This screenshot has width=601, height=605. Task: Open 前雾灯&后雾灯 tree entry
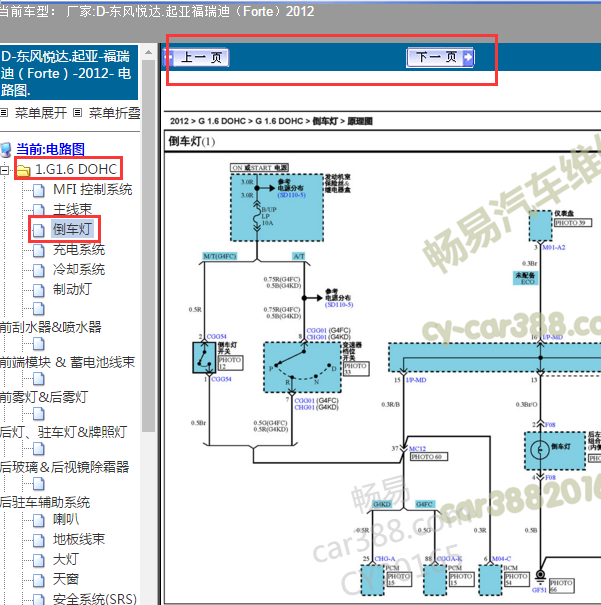tap(44, 397)
